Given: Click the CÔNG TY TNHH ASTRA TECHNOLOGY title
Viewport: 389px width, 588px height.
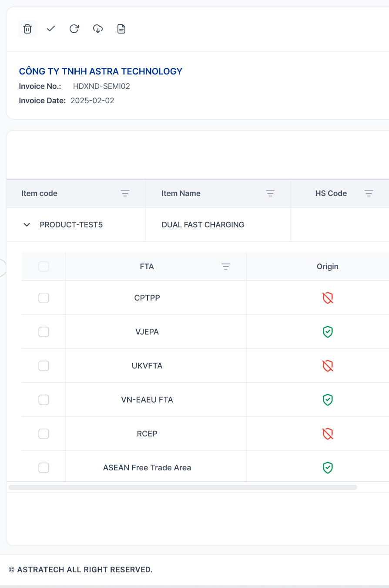Looking at the screenshot, I should click(x=101, y=71).
